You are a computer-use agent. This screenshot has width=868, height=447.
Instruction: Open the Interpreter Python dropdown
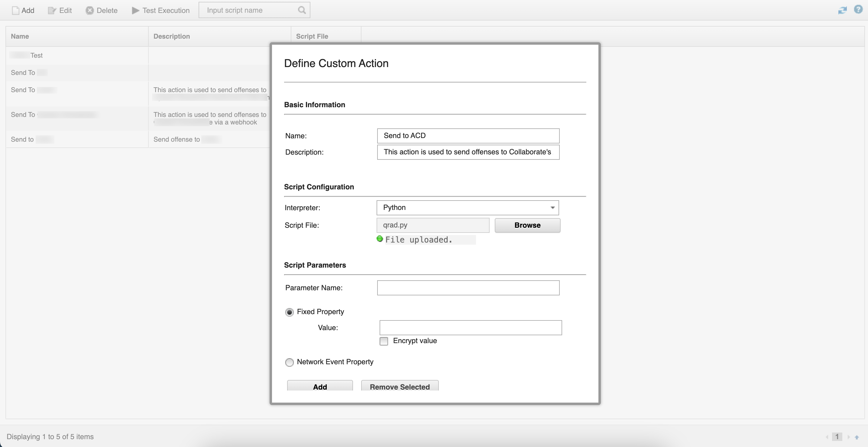pos(467,207)
